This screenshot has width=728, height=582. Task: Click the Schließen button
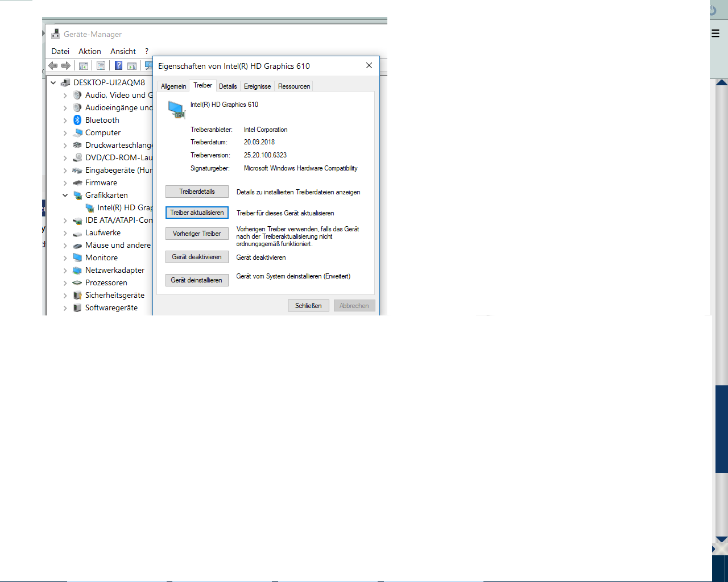click(308, 306)
